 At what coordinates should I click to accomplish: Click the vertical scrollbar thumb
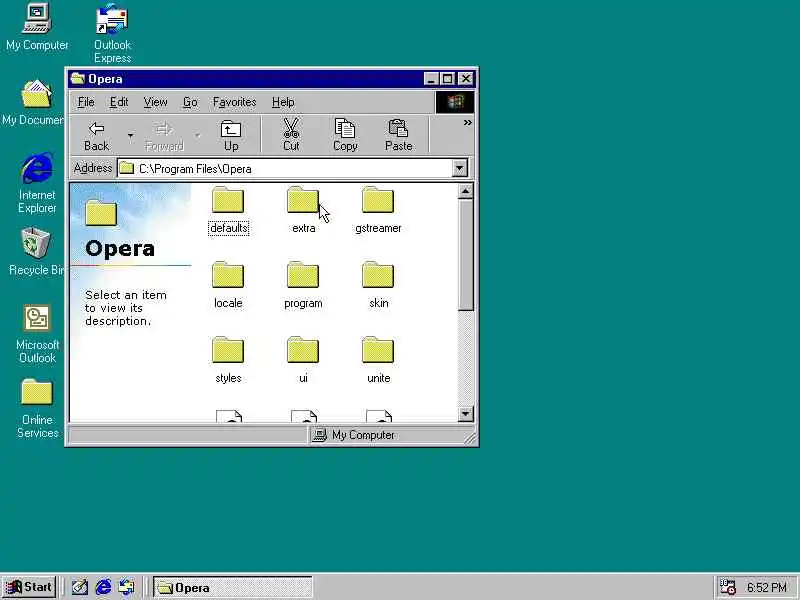[x=465, y=255]
